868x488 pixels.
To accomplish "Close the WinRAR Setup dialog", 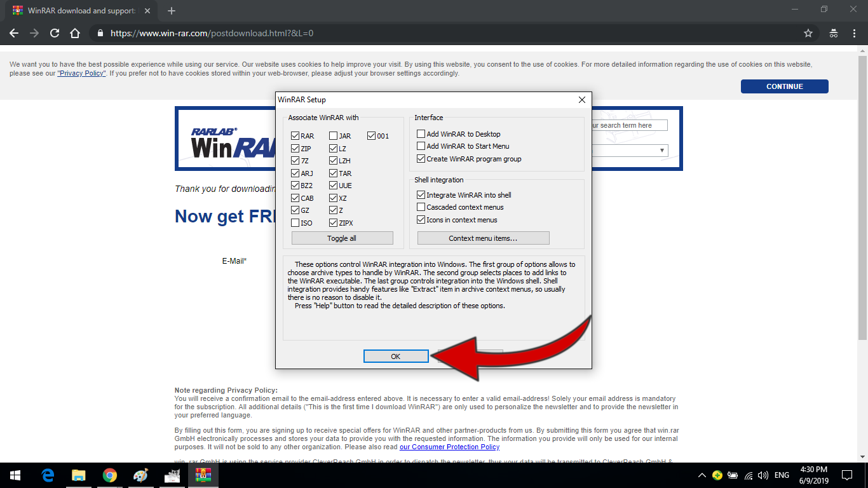I will click(581, 100).
